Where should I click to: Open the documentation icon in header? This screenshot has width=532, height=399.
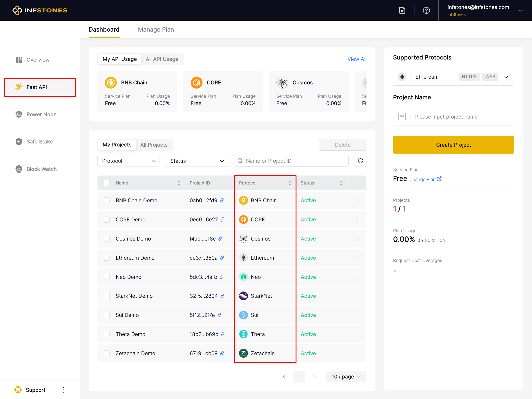(402, 10)
